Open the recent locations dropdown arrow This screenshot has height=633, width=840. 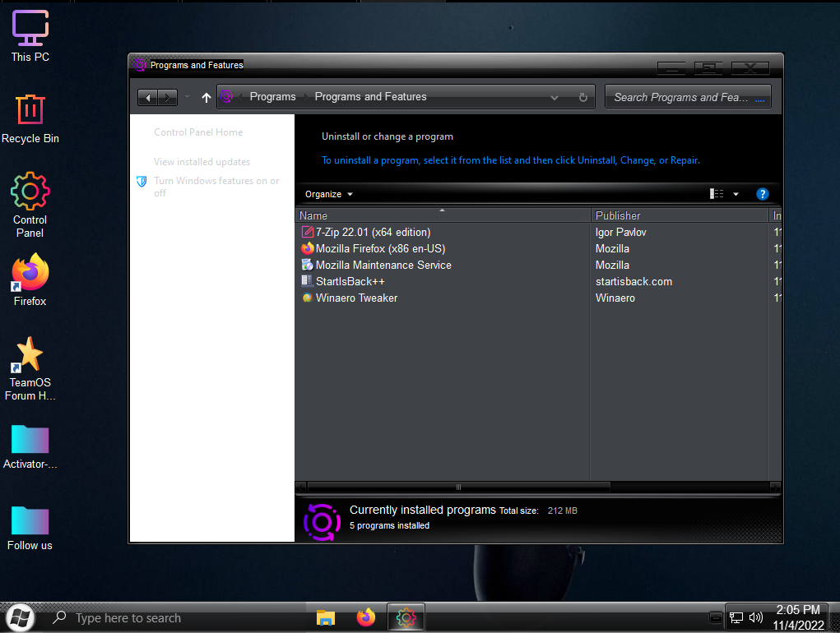pyautogui.click(x=187, y=97)
